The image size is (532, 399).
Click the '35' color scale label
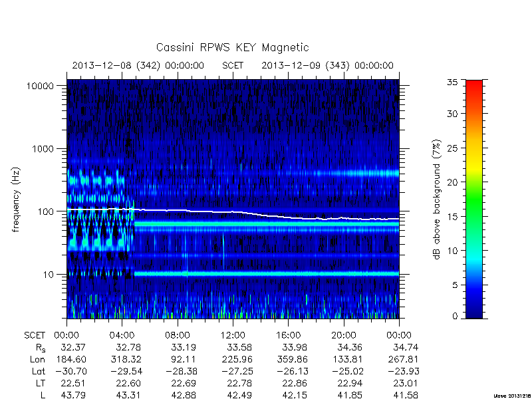[x=452, y=82]
